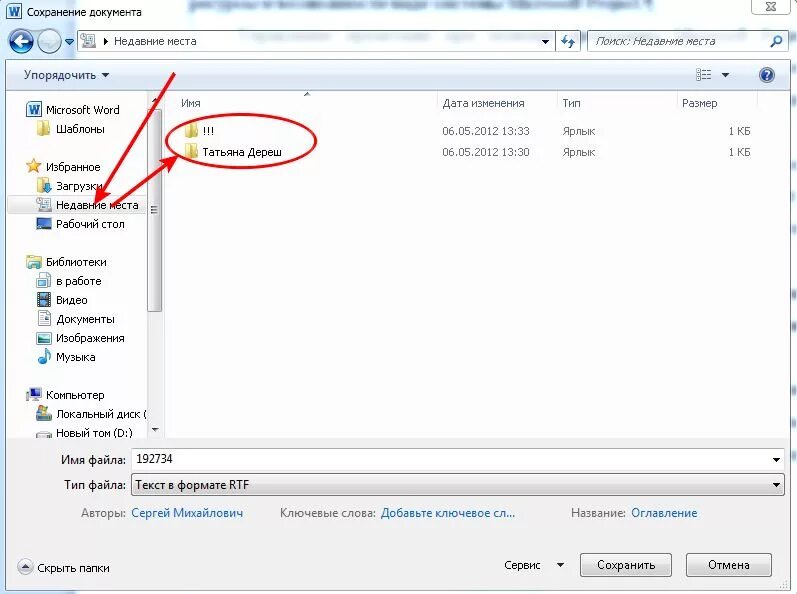
Task: Click the author Сергей Михайлович
Action: 187,513
